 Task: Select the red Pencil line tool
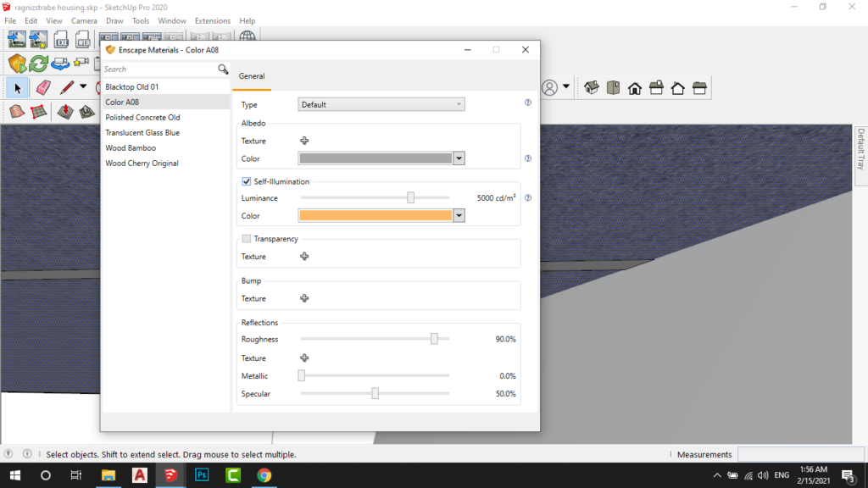click(66, 87)
